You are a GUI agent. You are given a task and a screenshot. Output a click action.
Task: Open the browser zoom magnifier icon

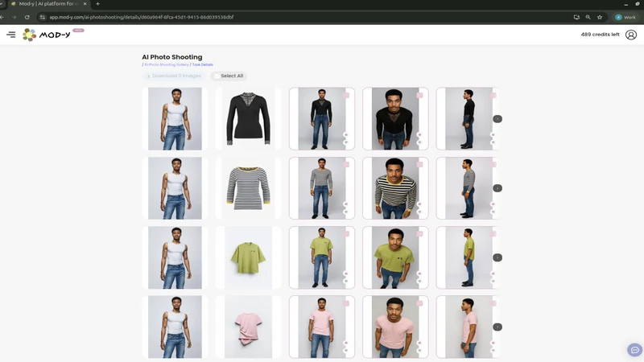point(588,17)
